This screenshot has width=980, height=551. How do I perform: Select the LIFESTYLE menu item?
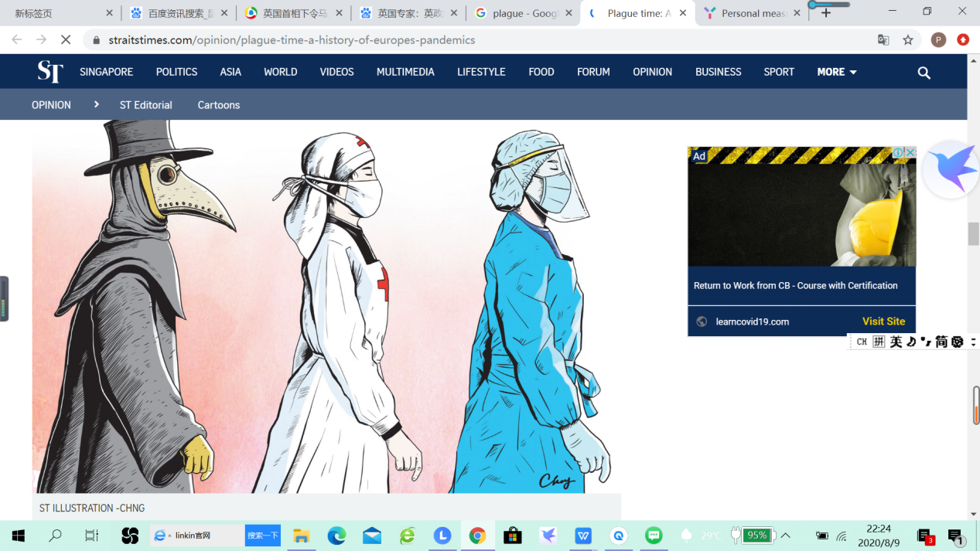481,72
